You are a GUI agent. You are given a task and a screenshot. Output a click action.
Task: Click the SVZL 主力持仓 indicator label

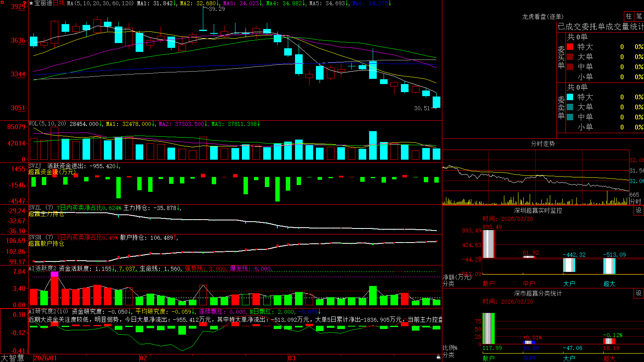tap(41, 208)
